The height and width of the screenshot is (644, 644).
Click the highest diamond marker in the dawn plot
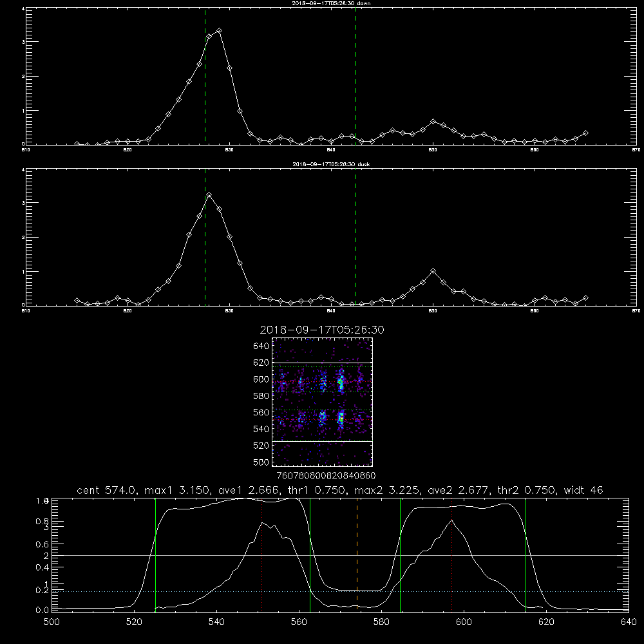tap(220, 31)
